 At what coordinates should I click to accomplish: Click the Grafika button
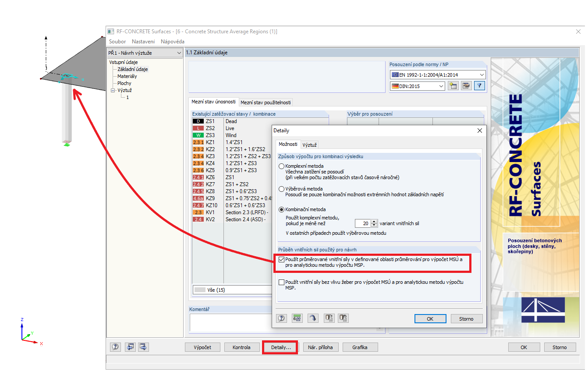[x=360, y=347]
